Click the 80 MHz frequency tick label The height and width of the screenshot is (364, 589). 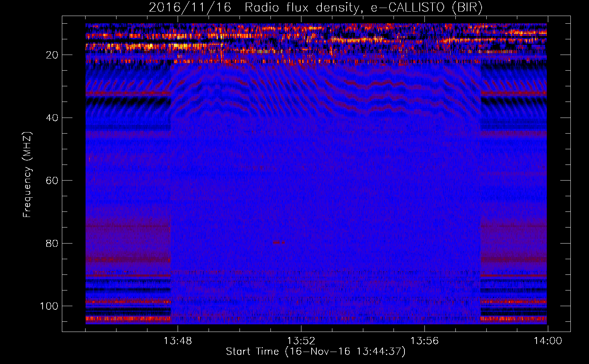pos(52,243)
